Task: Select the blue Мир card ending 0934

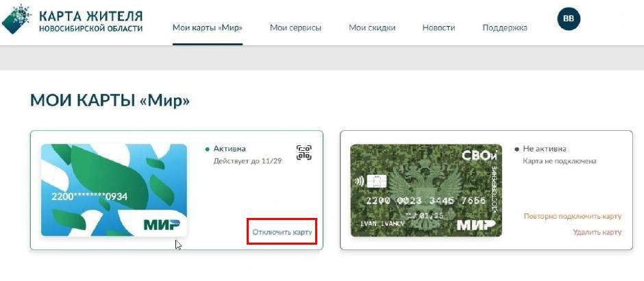Action: (x=114, y=191)
